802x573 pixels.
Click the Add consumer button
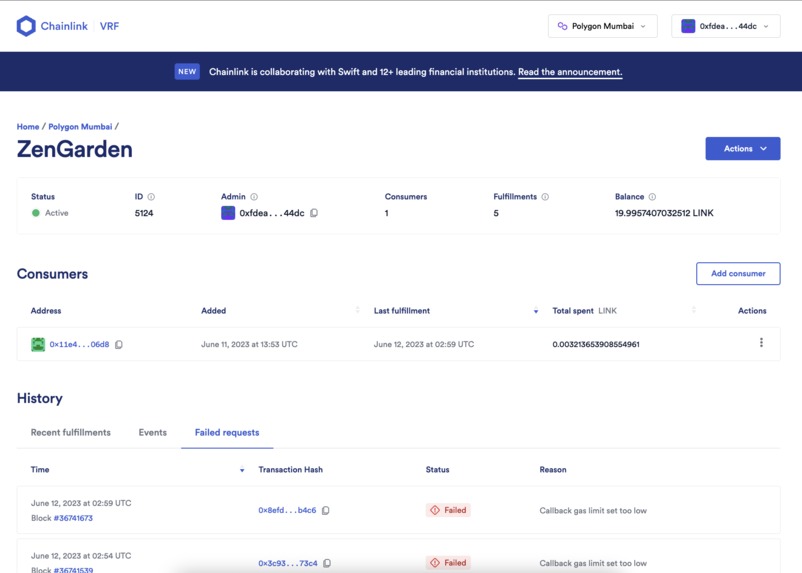(x=738, y=274)
